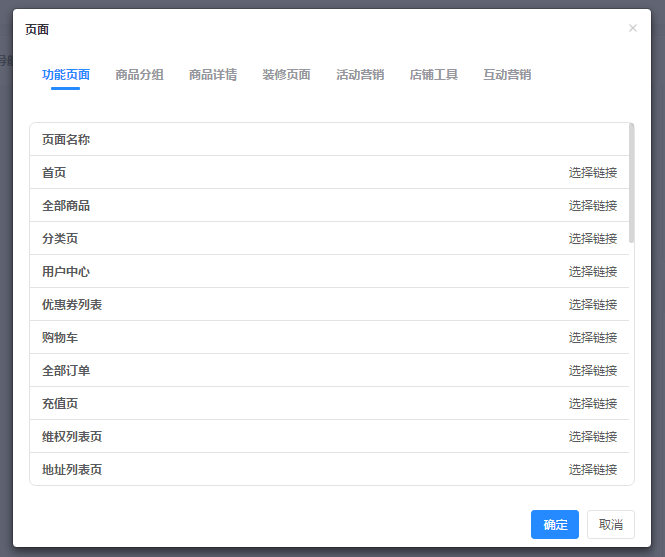Click the 充值页 row name

(x=60, y=403)
